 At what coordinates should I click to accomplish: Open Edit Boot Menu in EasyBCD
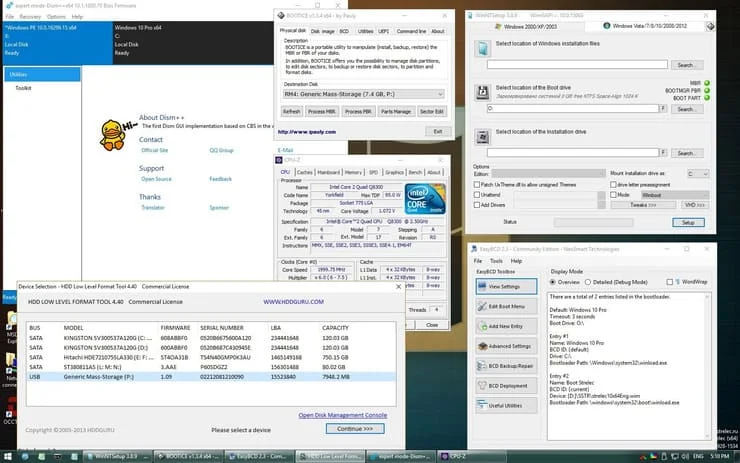pyautogui.click(x=506, y=306)
